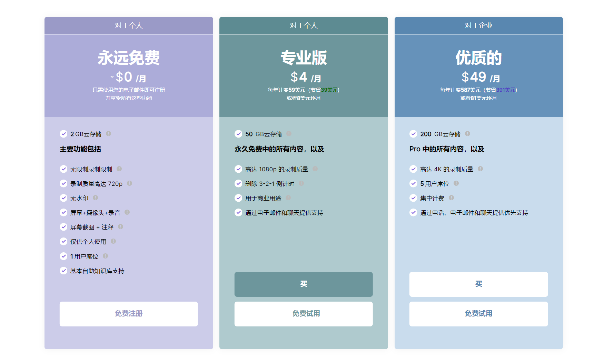Screen dimensions: 604x364
Task: Click the info icon beside 无水印
Action: click(x=96, y=198)
